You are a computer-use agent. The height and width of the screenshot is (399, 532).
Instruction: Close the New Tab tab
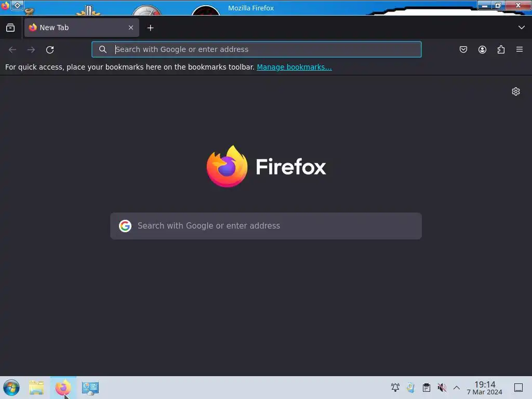(131, 28)
